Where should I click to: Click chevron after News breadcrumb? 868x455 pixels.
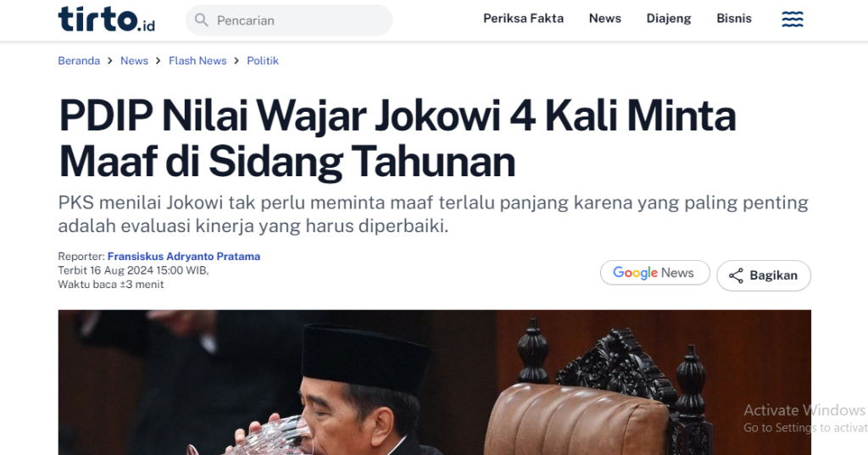point(159,61)
